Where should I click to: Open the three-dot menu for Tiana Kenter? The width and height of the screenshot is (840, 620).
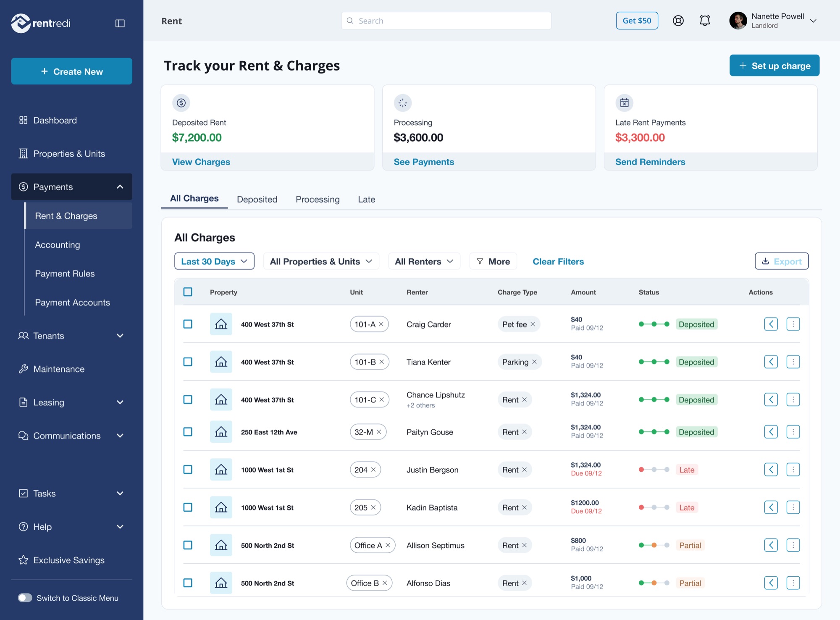click(793, 362)
